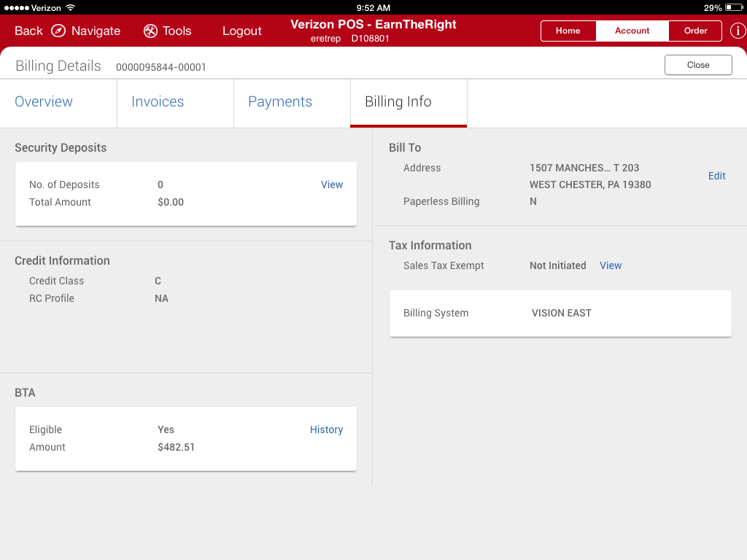Image resolution: width=747 pixels, height=560 pixels.
Task: Show the Payments tab
Action: 292,103
